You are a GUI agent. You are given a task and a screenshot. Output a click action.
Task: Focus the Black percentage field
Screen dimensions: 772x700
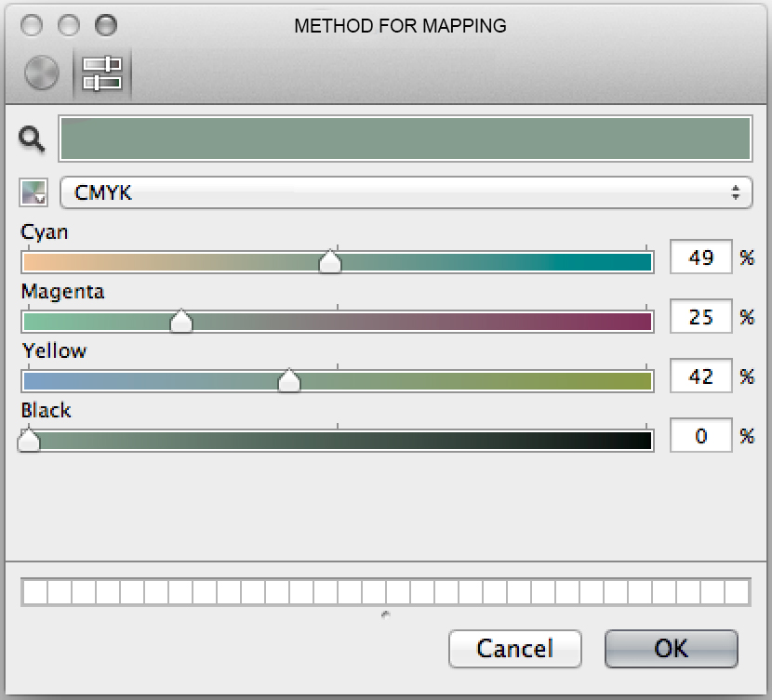pyautogui.click(x=700, y=436)
